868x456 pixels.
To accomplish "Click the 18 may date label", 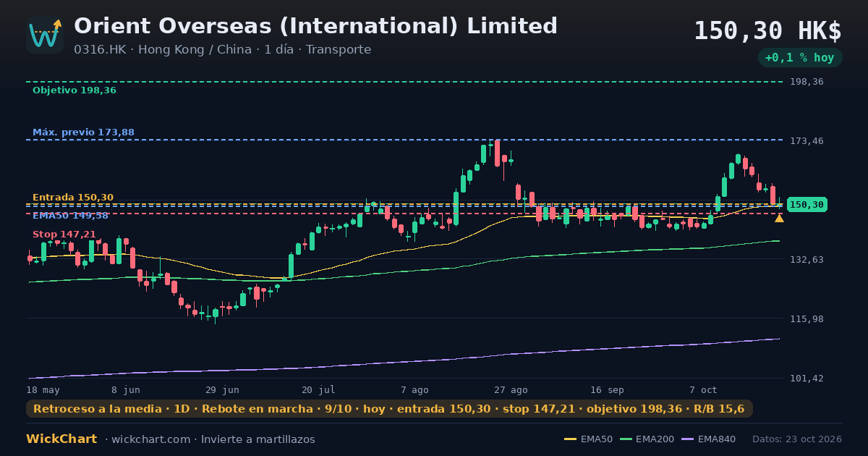I will [43, 389].
